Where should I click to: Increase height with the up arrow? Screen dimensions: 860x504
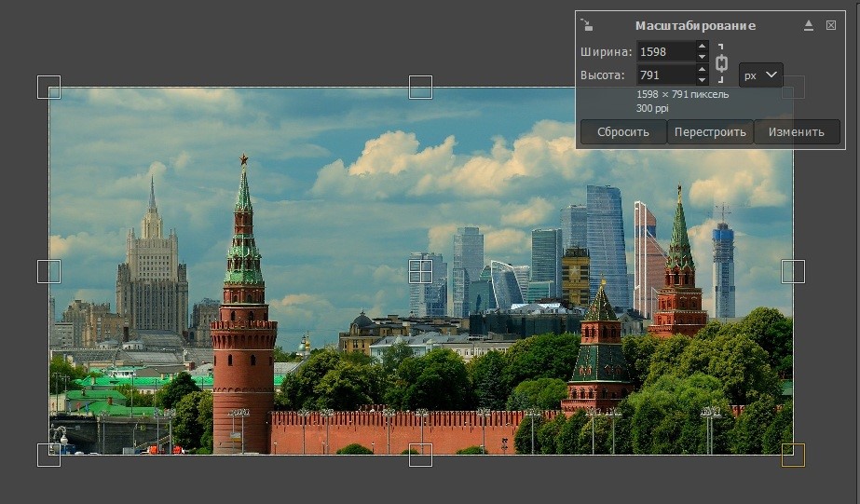click(702, 70)
